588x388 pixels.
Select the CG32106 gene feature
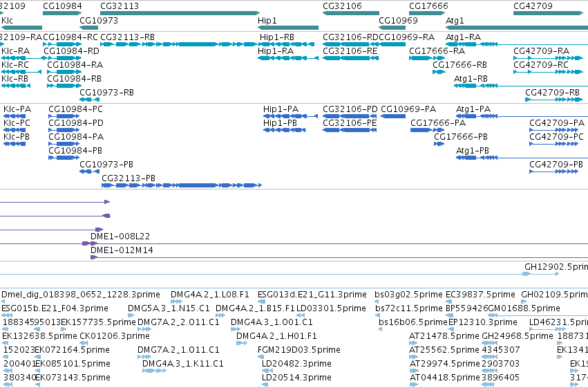(351, 14)
